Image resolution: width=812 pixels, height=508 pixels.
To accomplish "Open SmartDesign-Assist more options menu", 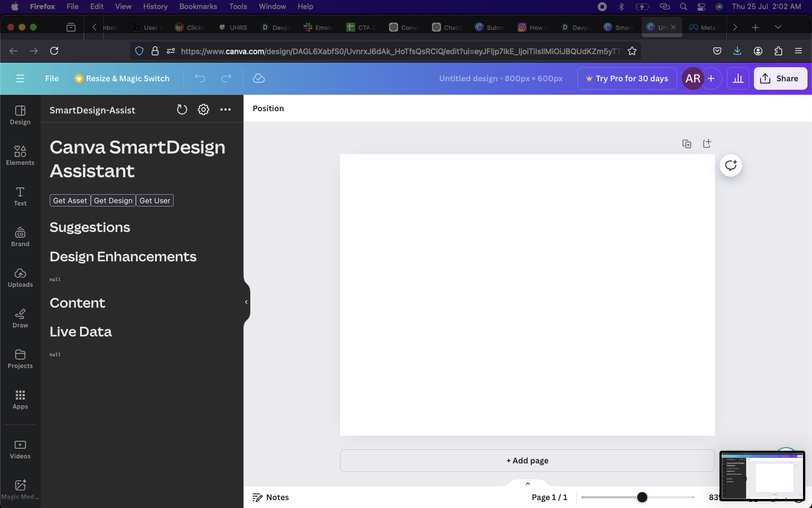I will [x=226, y=110].
